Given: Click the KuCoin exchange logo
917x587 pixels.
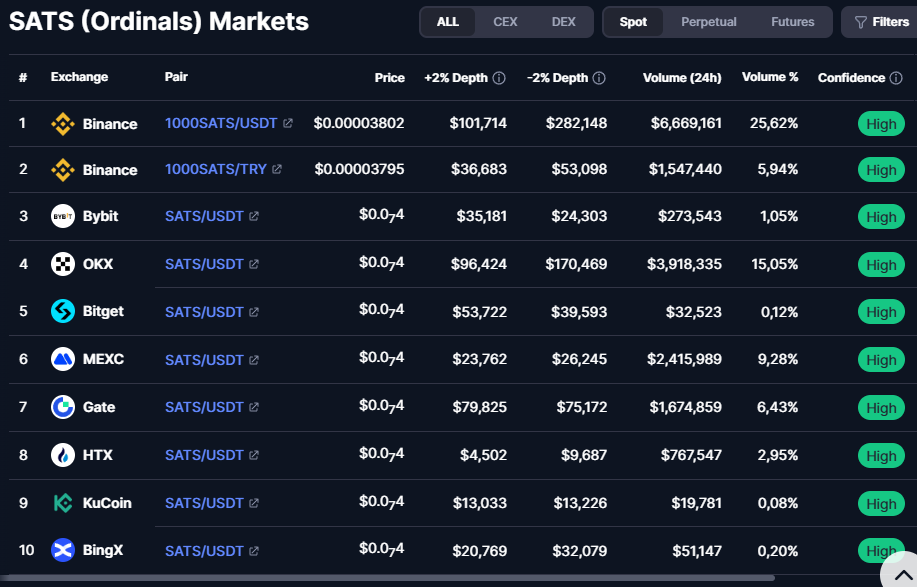Looking at the screenshot, I should tap(63, 503).
